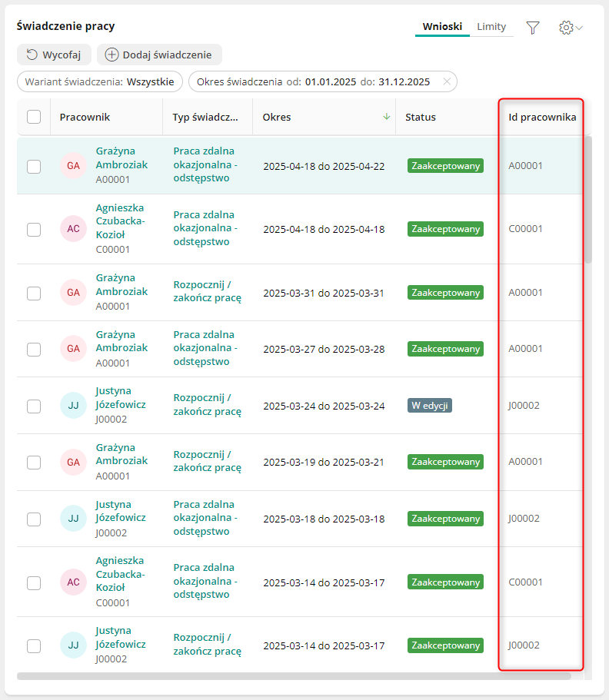
Task: Click Dodaj świadczenie button
Action: pyautogui.click(x=159, y=55)
